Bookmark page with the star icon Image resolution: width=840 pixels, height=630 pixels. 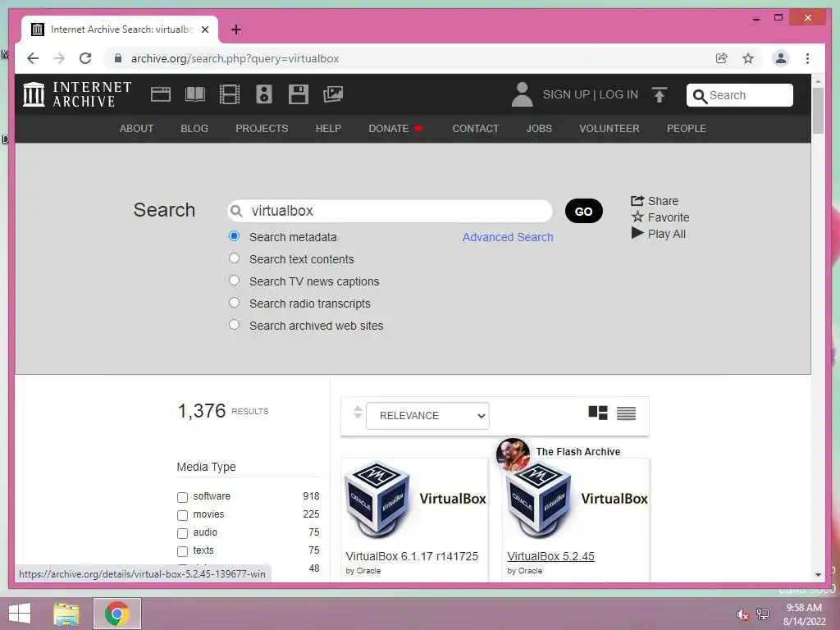(x=748, y=58)
